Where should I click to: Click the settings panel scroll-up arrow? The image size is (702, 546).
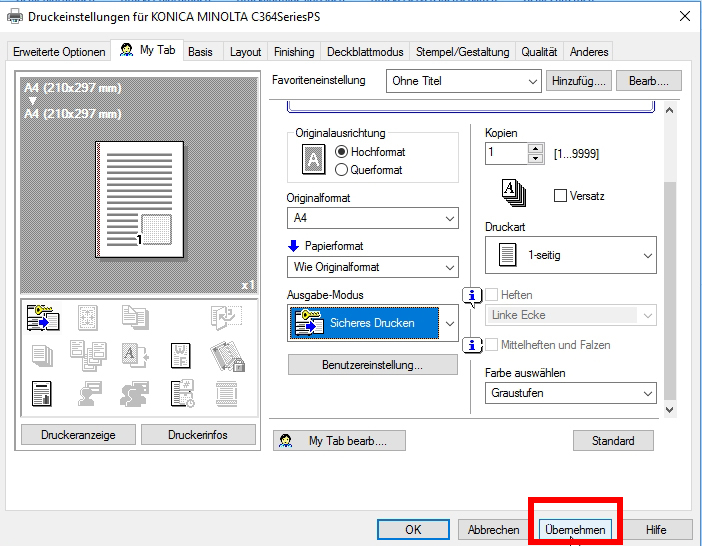(670, 110)
